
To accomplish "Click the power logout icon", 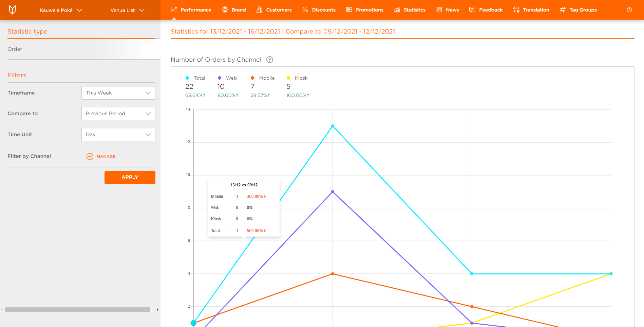I will click(629, 9).
